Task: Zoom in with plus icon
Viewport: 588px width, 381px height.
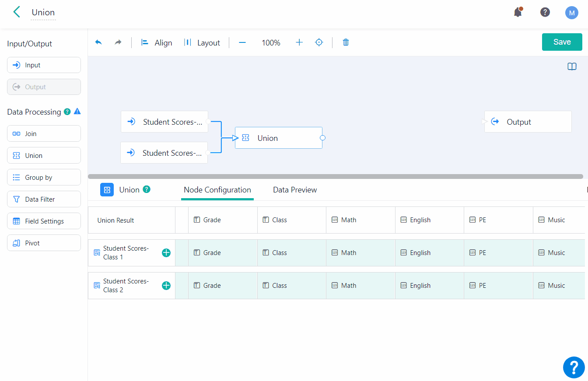Action: pyautogui.click(x=299, y=42)
